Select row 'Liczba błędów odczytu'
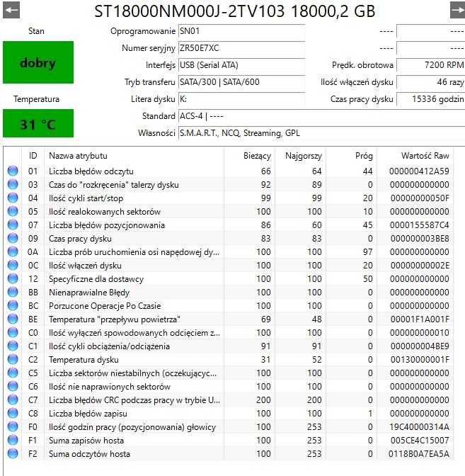Viewport: 465px width, 476px height. [x=229, y=171]
